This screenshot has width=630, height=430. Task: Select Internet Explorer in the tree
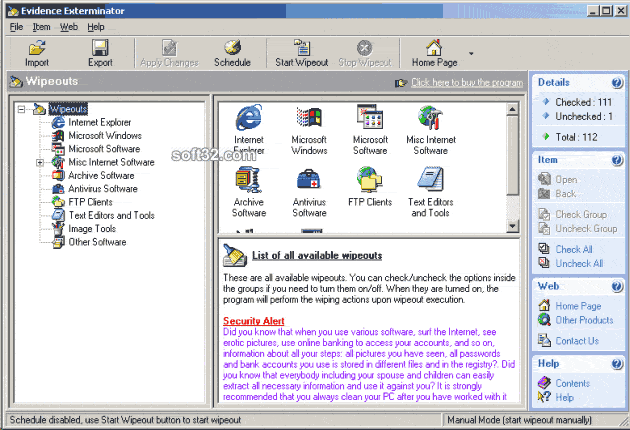(99, 122)
